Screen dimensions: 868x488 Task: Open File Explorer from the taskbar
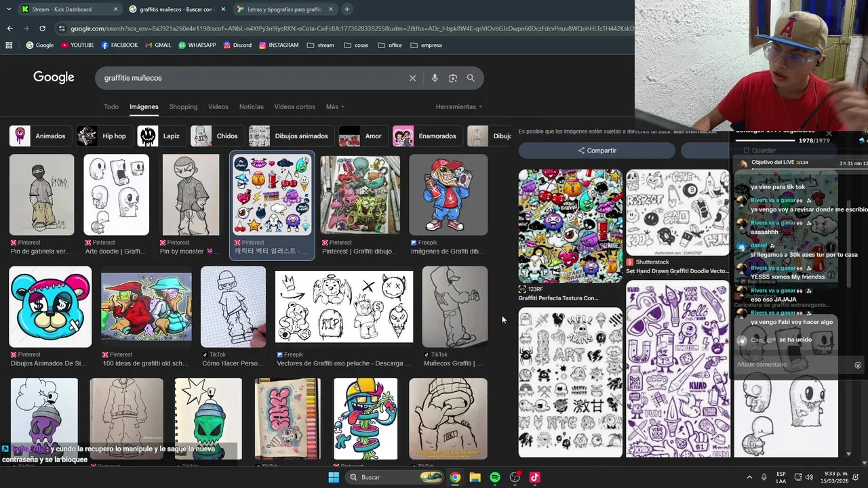(x=475, y=477)
